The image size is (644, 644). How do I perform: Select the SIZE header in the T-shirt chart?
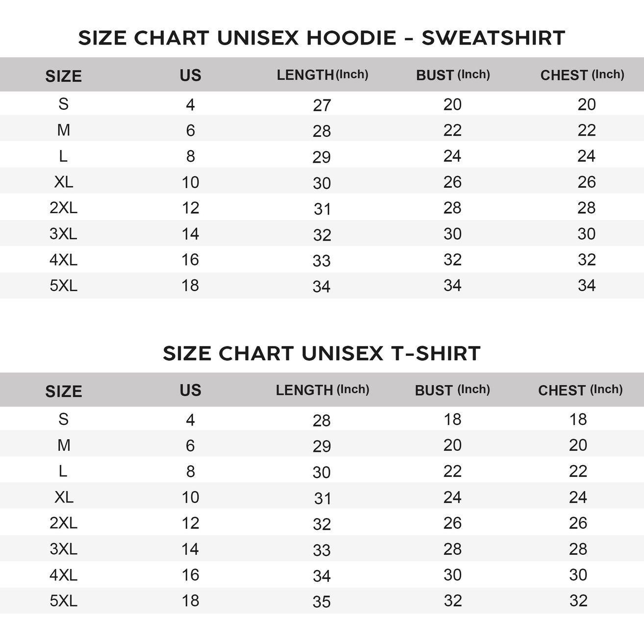63,391
